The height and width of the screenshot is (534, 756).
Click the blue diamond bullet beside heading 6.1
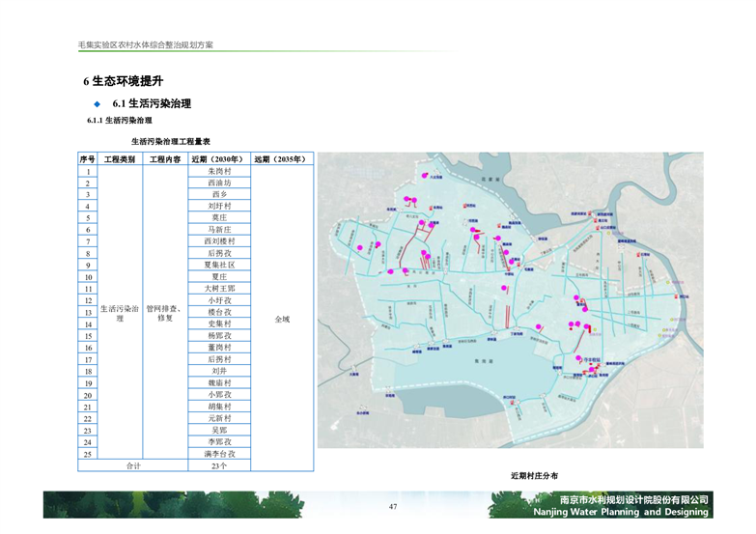(x=97, y=103)
